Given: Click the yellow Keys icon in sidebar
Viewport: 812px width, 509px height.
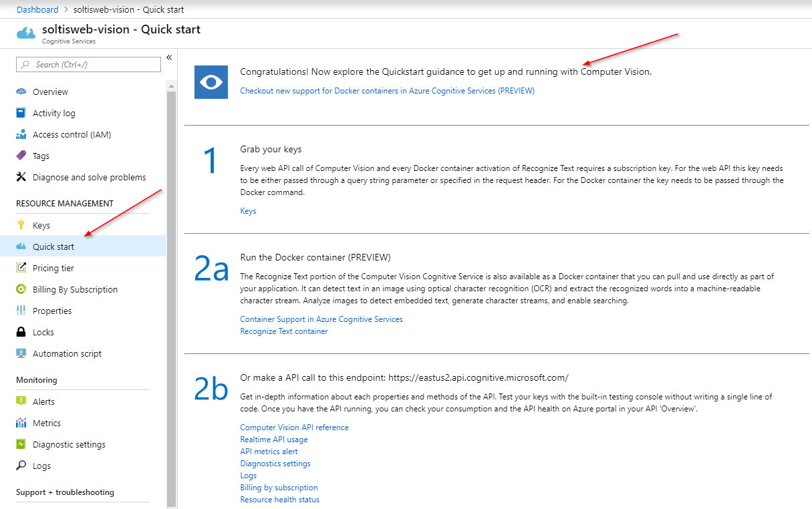Looking at the screenshot, I should coord(21,225).
